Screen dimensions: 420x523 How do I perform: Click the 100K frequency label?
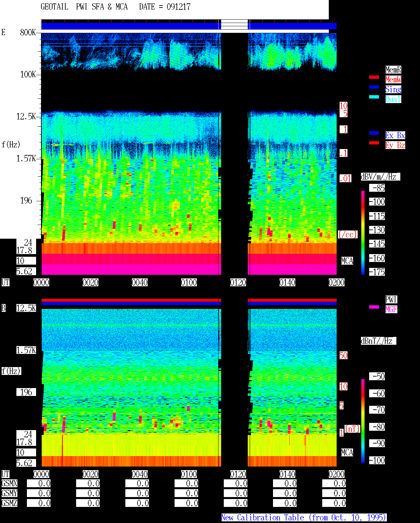[28, 74]
